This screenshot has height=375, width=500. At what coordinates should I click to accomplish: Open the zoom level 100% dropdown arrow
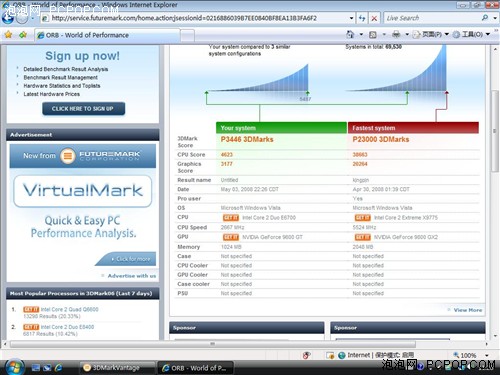pyautogui.click(x=487, y=356)
